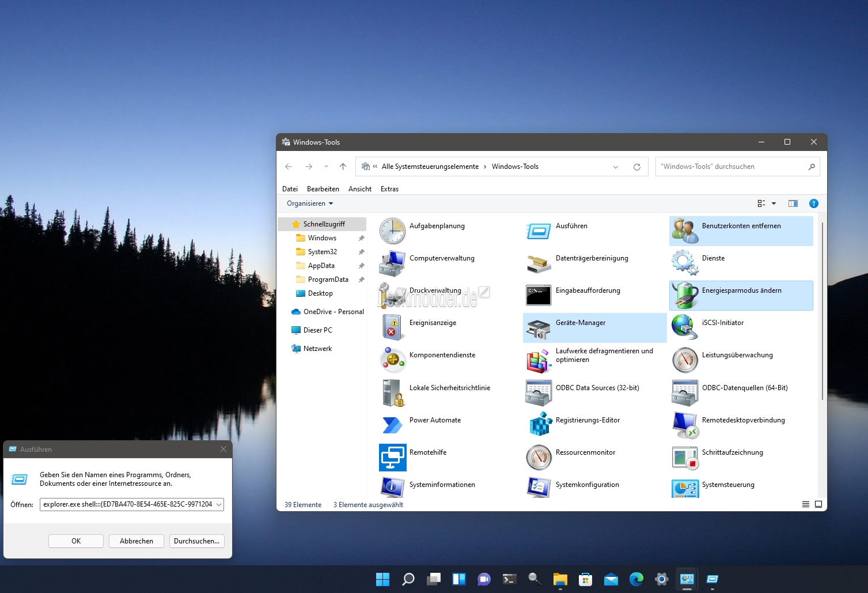
Task: Open Datenträgerbereinigung icon
Action: click(x=539, y=263)
